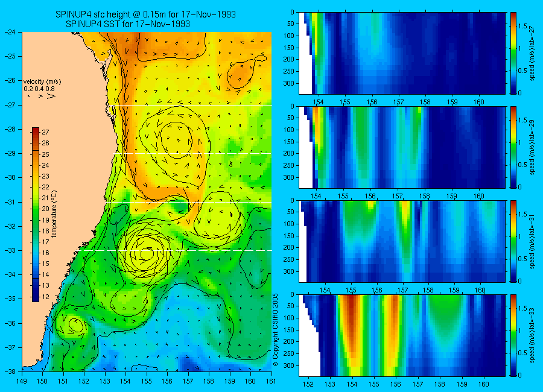
Task: Click the speed color bar for lat=-27
Action: 513,53
